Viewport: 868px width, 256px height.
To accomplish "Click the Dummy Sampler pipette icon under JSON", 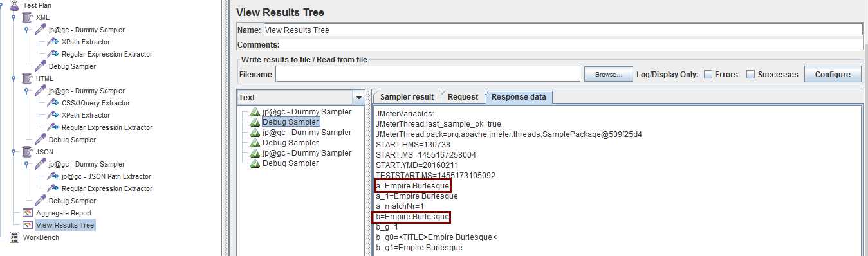I will pos(41,164).
